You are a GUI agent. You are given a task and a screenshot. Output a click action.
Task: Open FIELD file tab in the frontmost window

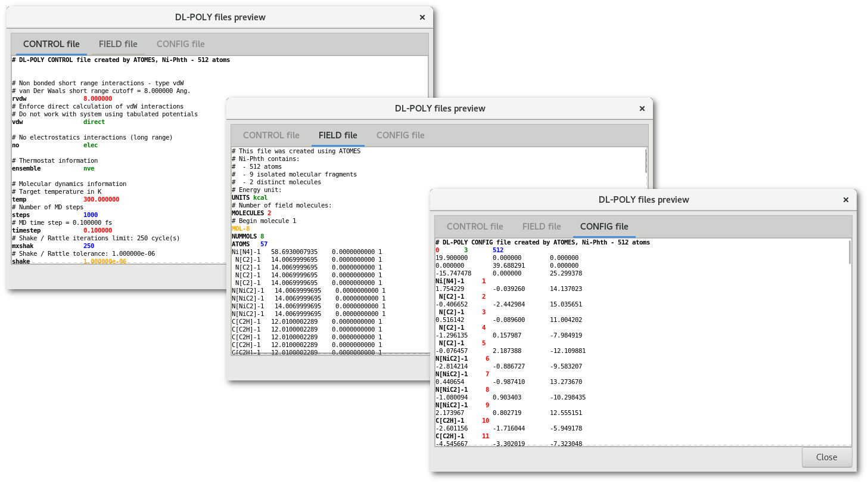pos(542,227)
